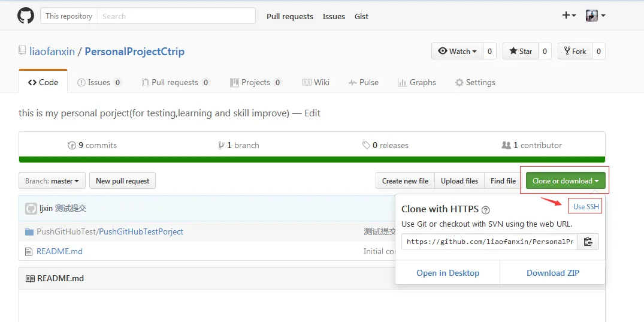This screenshot has height=322, width=644.
Task: View the 1 contributor page
Action: [x=532, y=145]
